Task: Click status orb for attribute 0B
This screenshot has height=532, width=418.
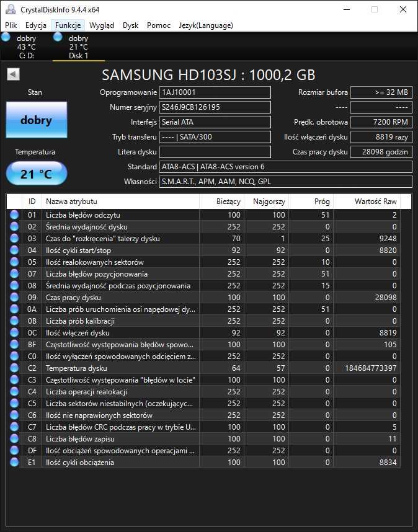Action: [x=14, y=321]
